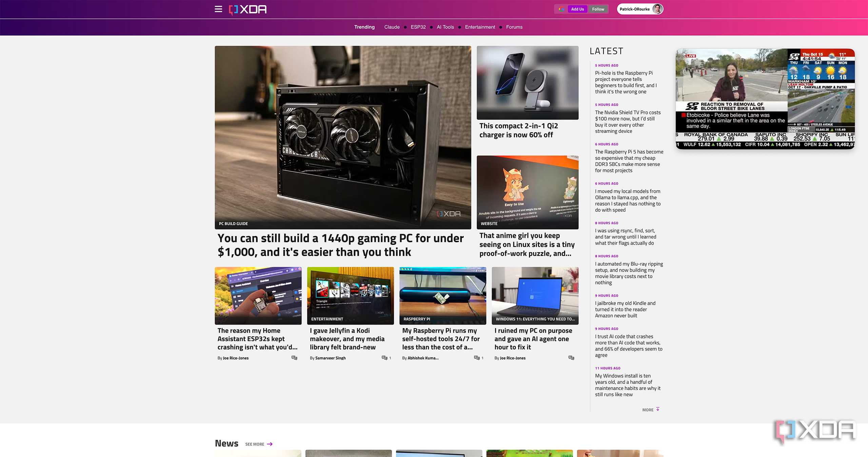Go to Forums in trending bar

[x=514, y=27]
